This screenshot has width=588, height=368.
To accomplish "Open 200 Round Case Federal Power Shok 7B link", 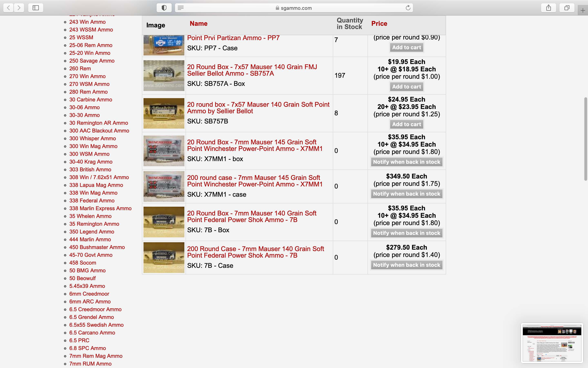I will 256,252.
